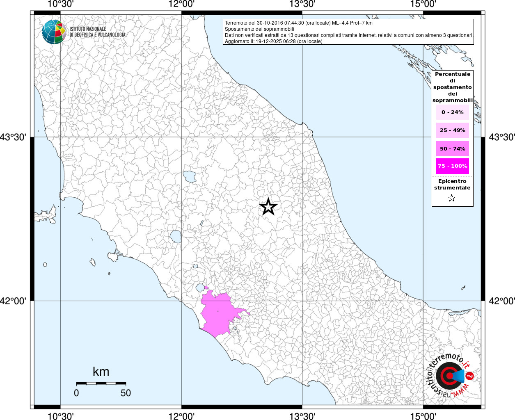Image resolution: width=515 pixels, height=420 pixels.
Task: Click the bottom 13°30' longitude label
Action: coord(302,416)
